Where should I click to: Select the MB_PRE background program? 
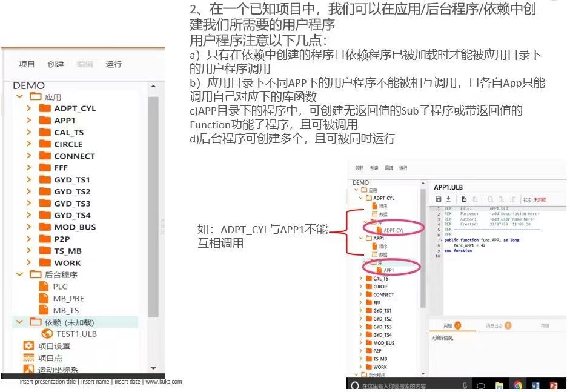61,299
